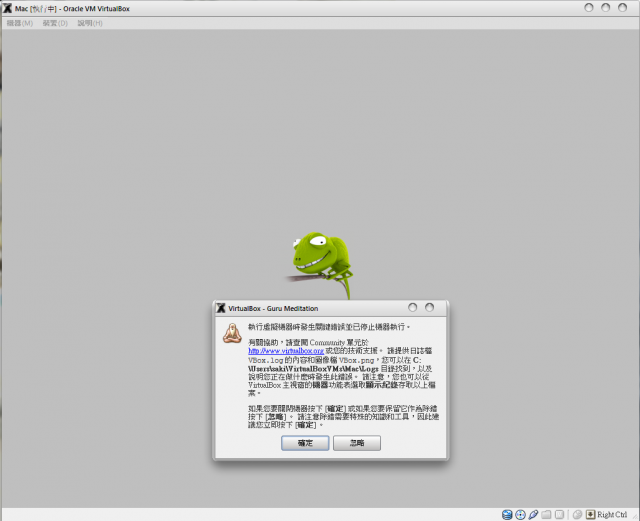Click the VirtualBox icon in main window title

[x=7, y=8]
